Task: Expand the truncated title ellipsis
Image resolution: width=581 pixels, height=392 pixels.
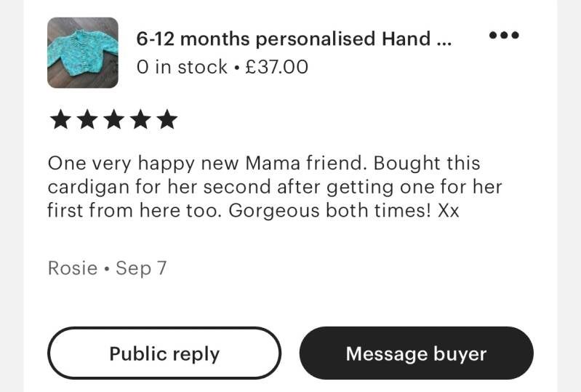Action: pyautogui.click(x=444, y=39)
